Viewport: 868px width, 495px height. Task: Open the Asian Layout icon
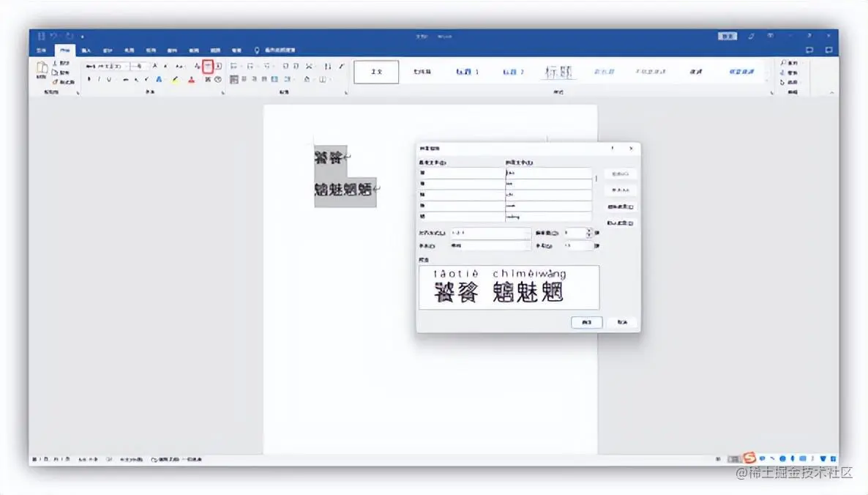point(309,66)
